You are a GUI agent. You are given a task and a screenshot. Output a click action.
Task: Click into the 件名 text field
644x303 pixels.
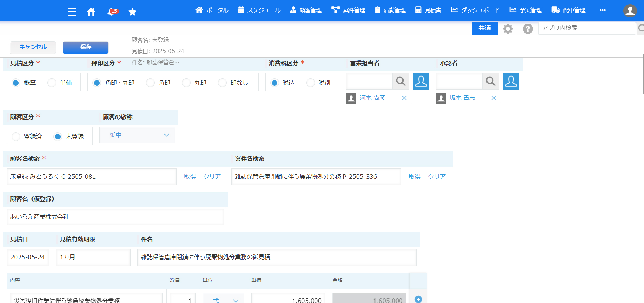click(276, 257)
